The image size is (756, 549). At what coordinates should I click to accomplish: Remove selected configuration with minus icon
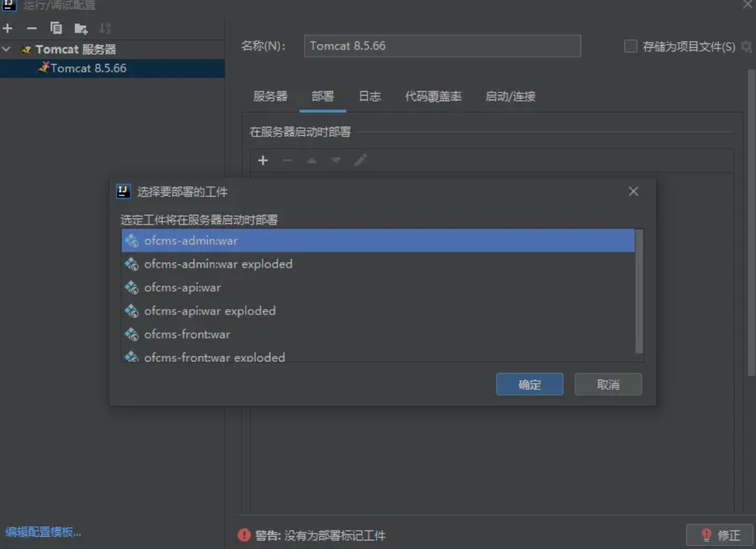(32, 28)
